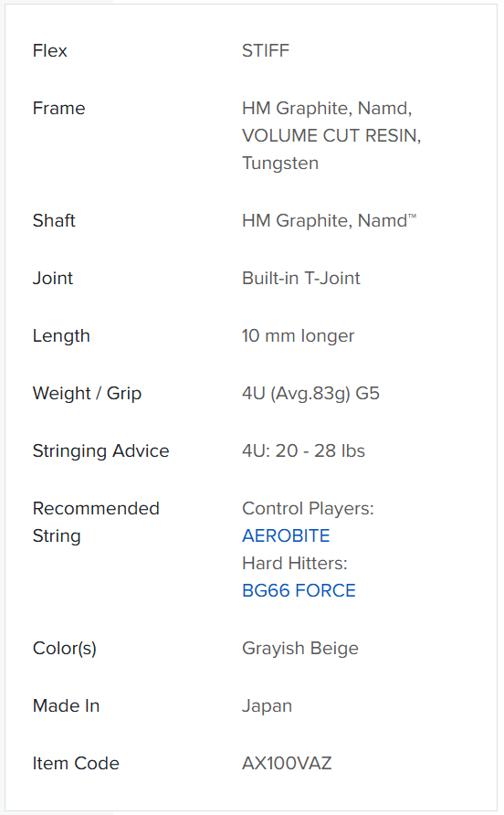Click the Shaft label
The image size is (504, 815).
tap(54, 220)
